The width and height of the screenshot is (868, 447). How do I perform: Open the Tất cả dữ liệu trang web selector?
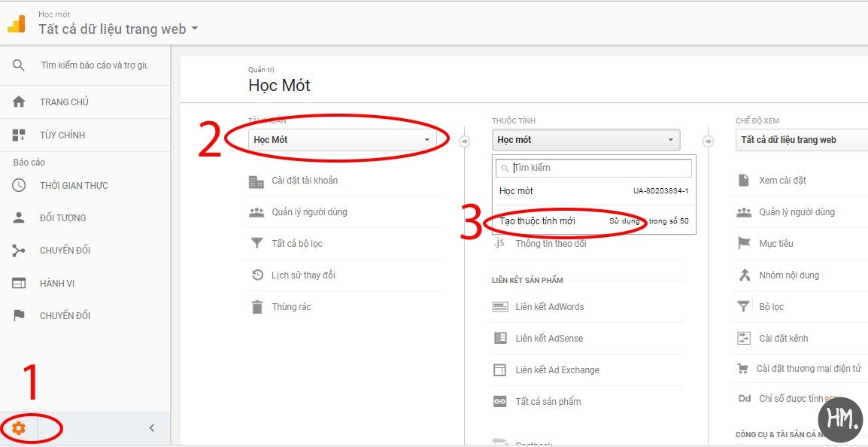118,29
